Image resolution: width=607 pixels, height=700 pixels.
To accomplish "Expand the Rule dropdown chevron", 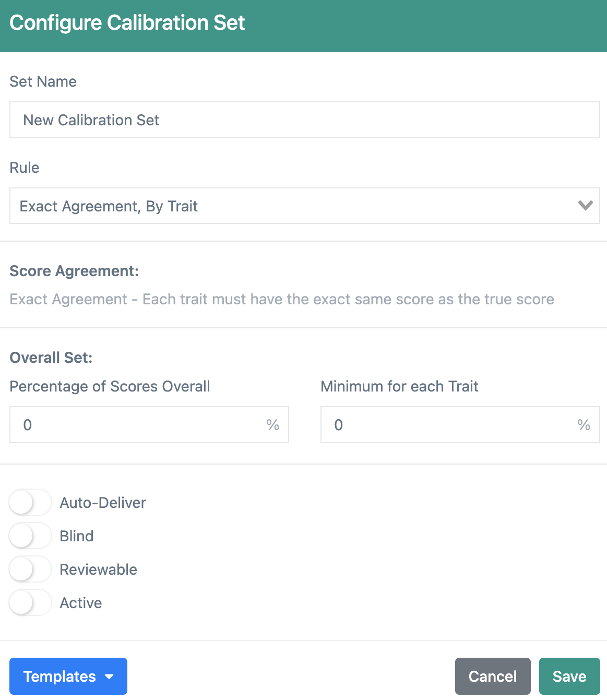I will pos(586,206).
